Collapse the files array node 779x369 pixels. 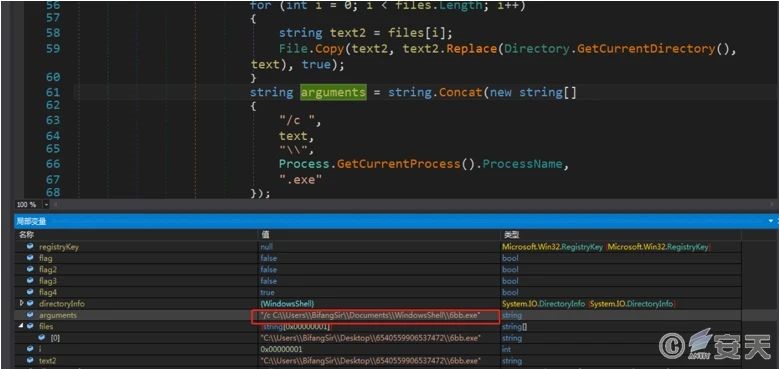21,326
